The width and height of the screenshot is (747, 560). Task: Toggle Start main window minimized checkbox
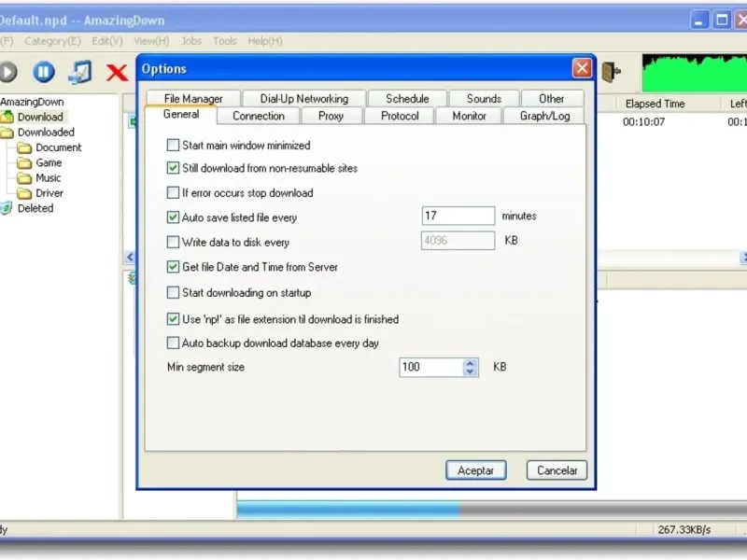point(173,146)
